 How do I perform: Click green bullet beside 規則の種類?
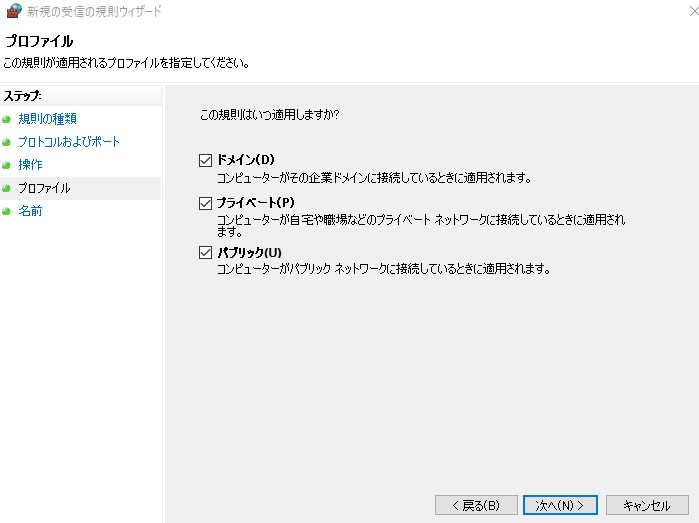click(x=6, y=119)
